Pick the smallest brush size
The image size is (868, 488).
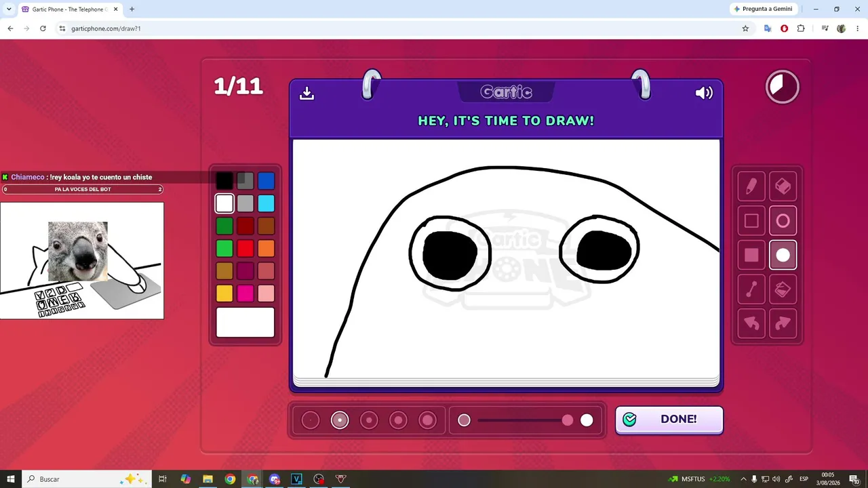pyautogui.click(x=310, y=420)
